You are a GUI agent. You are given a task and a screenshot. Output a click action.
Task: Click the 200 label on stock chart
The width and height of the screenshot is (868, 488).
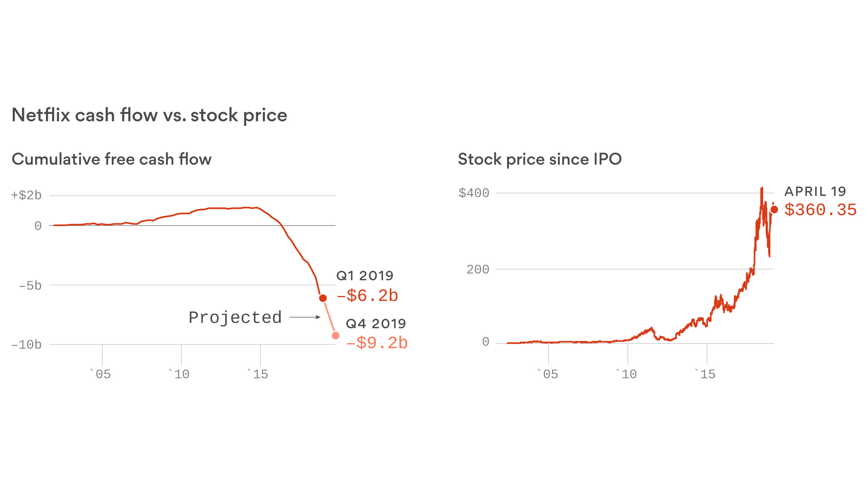click(x=478, y=269)
